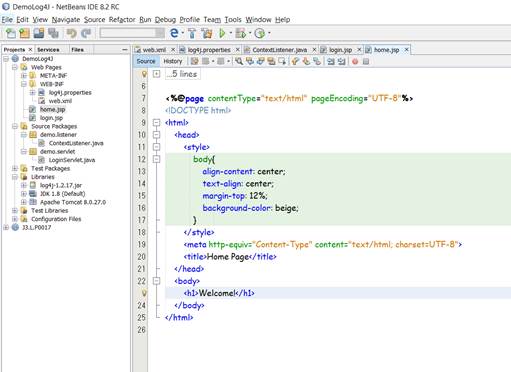Click the Find Previous Occurrence icon
This screenshot has height=372, width=511.
click(250, 61)
